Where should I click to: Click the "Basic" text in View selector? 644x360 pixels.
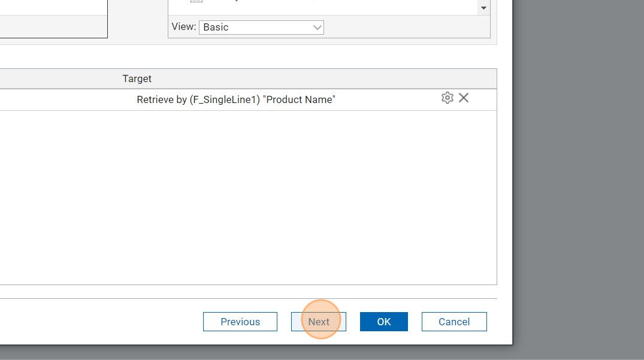[x=216, y=27]
